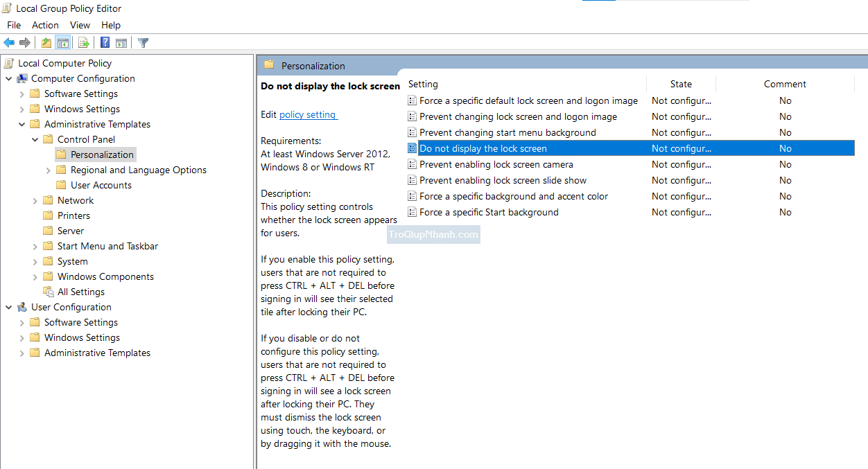
Task: Open the View menu
Action: pyautogui.click(x=80, y=25)
